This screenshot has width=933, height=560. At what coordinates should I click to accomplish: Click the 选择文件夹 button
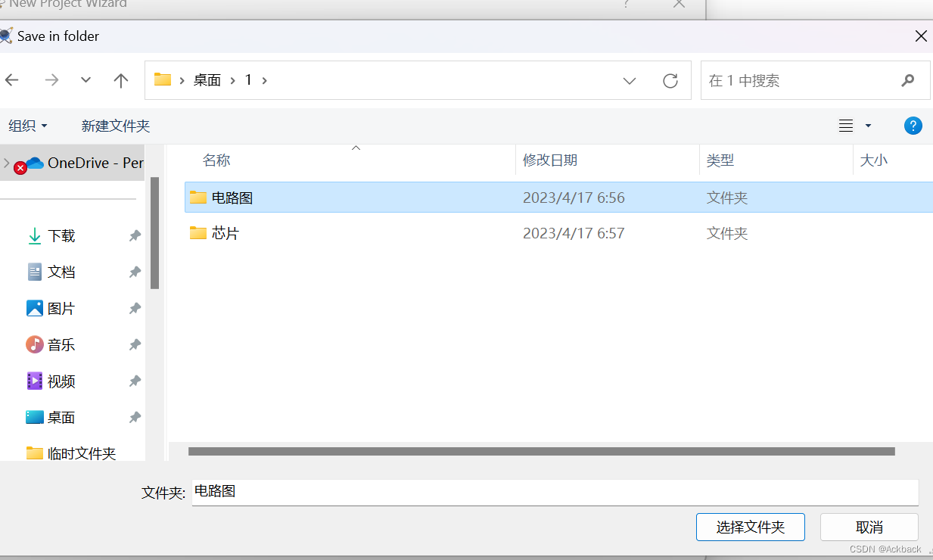750,527
